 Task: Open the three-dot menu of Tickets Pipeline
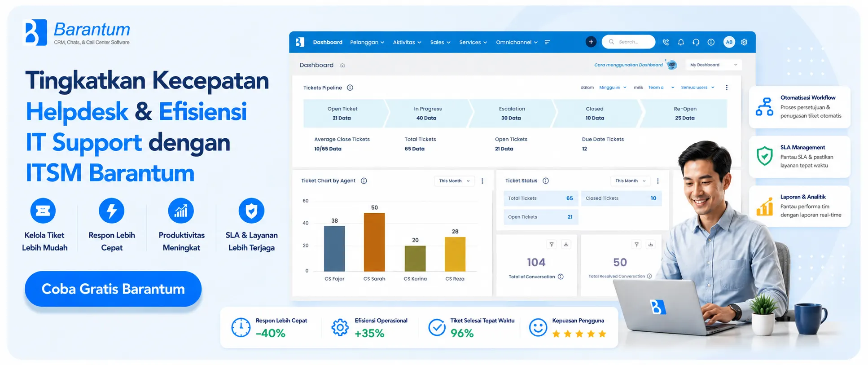(727, 88)
